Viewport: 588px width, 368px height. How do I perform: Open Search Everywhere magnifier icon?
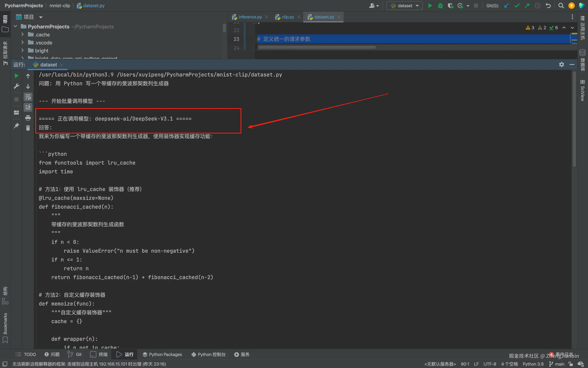pos(561,6)
